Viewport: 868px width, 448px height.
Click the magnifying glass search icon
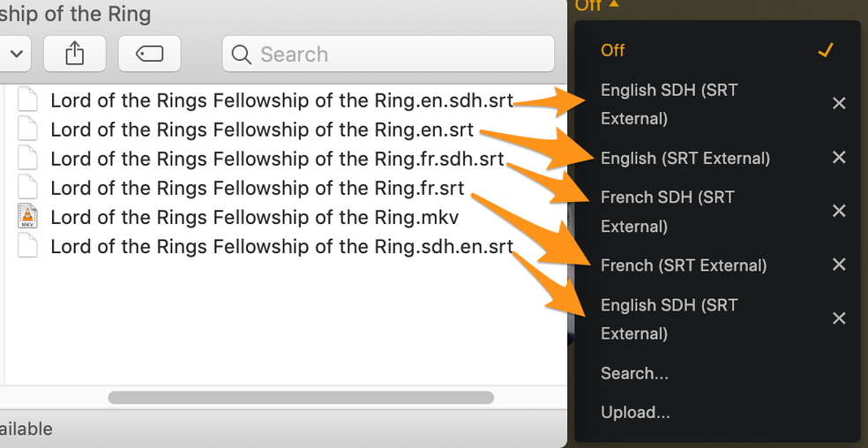point(241,55)
